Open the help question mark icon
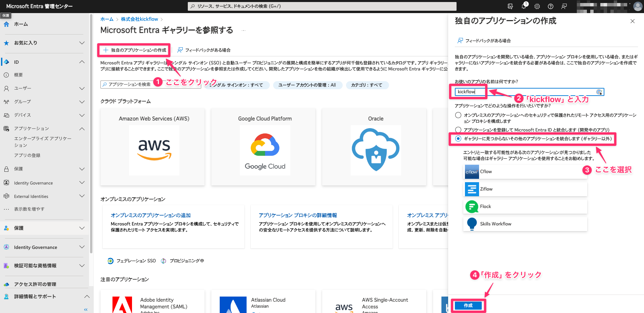The width and height of the screenshot is (644, 313). pyautogui.click(x=550, y=6)
